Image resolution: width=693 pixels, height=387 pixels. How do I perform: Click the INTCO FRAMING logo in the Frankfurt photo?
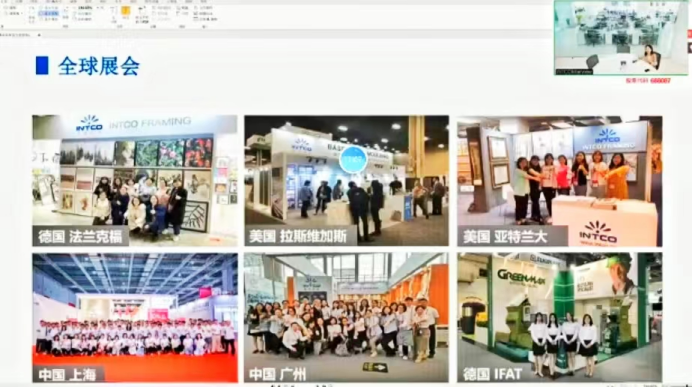point(133,123)
